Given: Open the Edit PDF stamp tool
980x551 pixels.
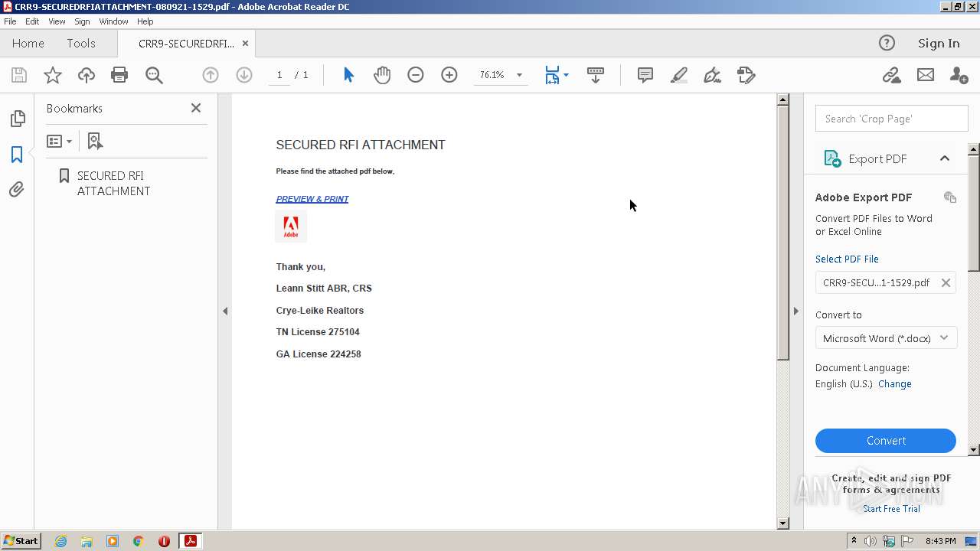Looking at the screenshot, I should pyautogui.click(x=746, y=75).
